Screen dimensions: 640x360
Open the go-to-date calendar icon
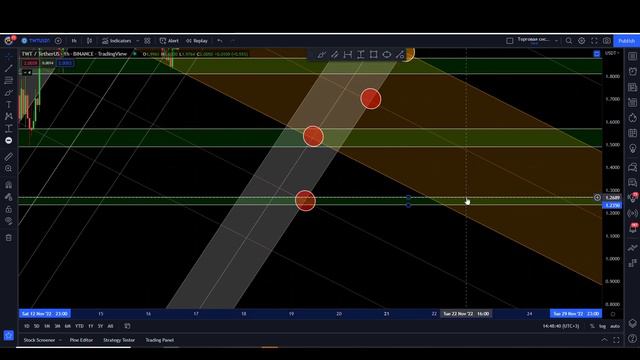[127, 326]
